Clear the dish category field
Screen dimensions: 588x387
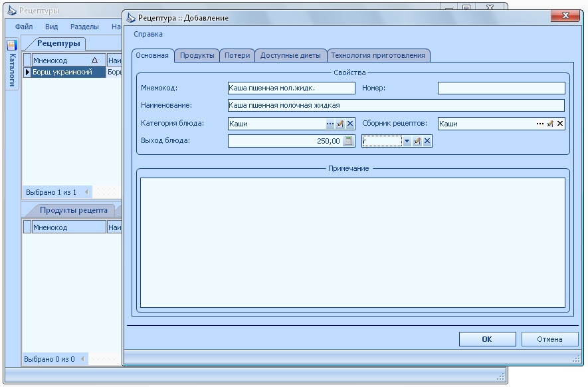350,124
